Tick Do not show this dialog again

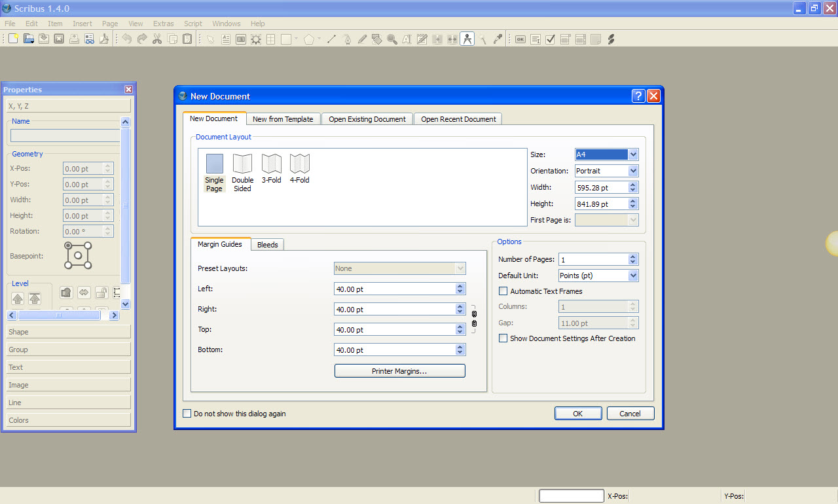187,414
